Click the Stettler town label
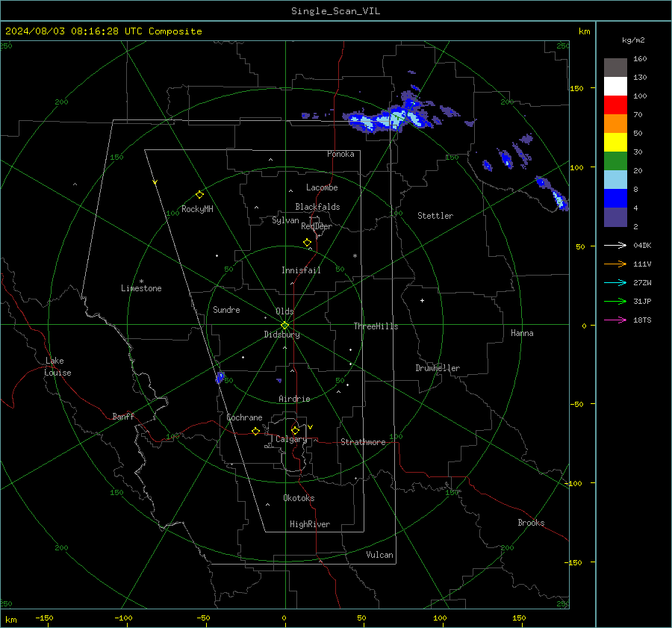 tap(435, 216)
